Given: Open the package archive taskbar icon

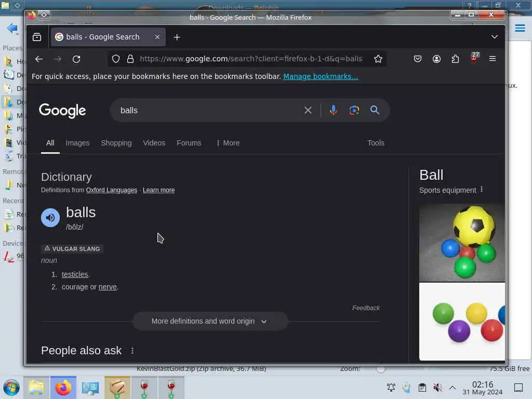Looking at the screenshot, I should [117, 388].
